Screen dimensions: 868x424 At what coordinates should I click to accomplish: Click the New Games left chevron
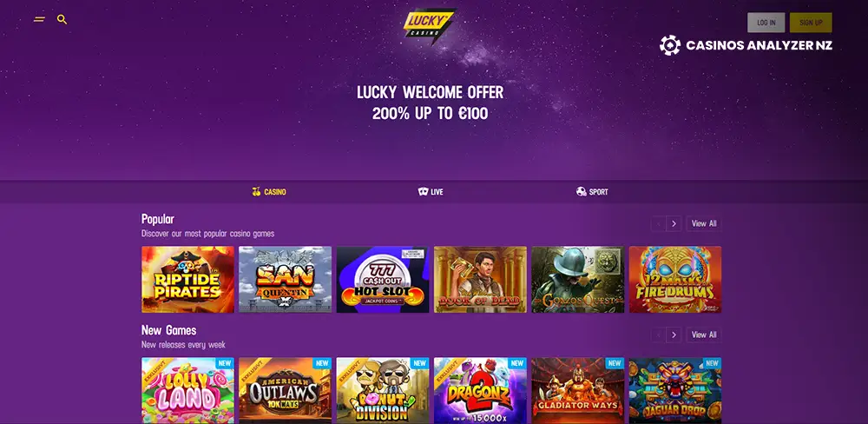point(659,335)
